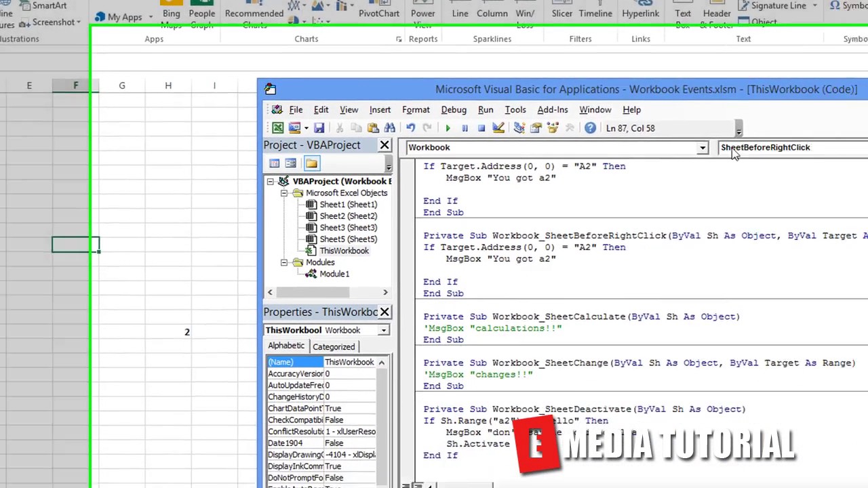Open the Workbook object dropdown arrow
The image size is (868, 488).
coord(703,148)
